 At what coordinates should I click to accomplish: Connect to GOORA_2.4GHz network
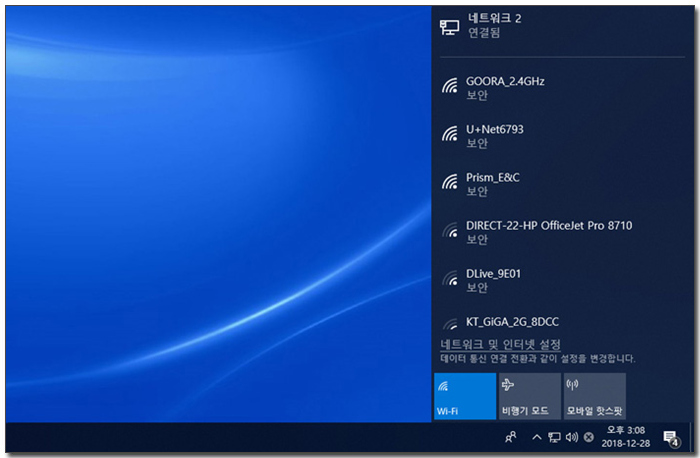562,88
